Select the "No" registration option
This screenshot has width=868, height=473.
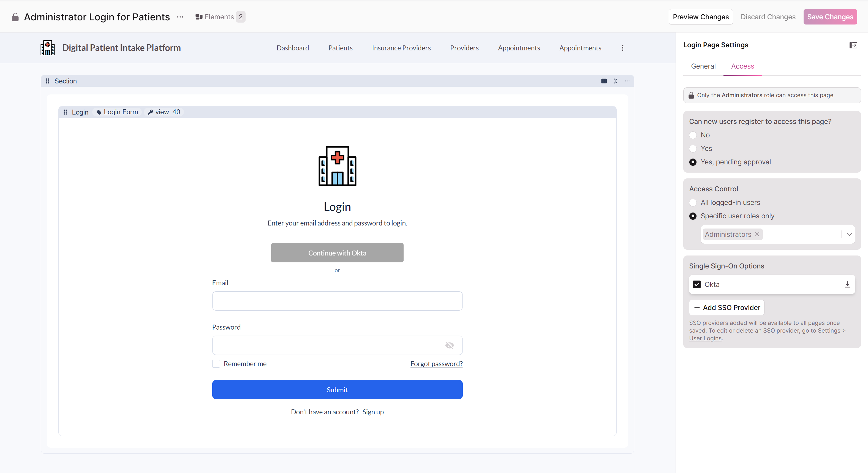pos(693,135)
